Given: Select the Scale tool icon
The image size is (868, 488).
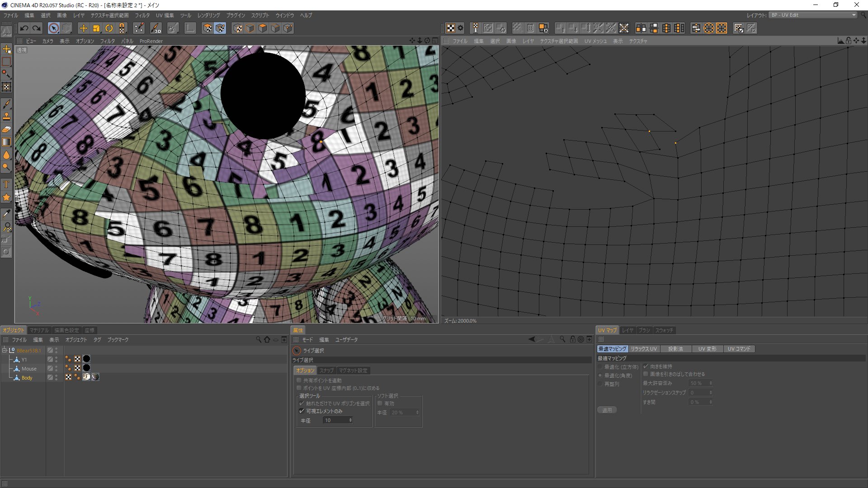Looking at the screenshot, I should click(96, 28).
